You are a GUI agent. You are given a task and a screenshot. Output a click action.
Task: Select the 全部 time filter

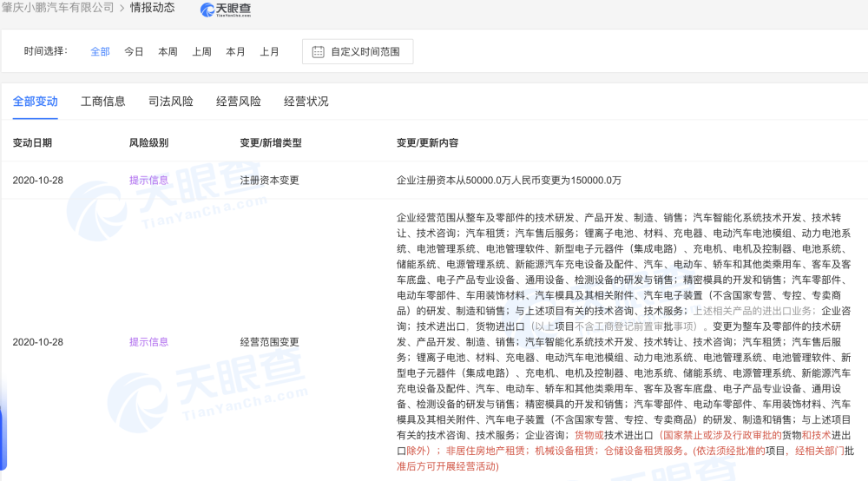point(100,51)
